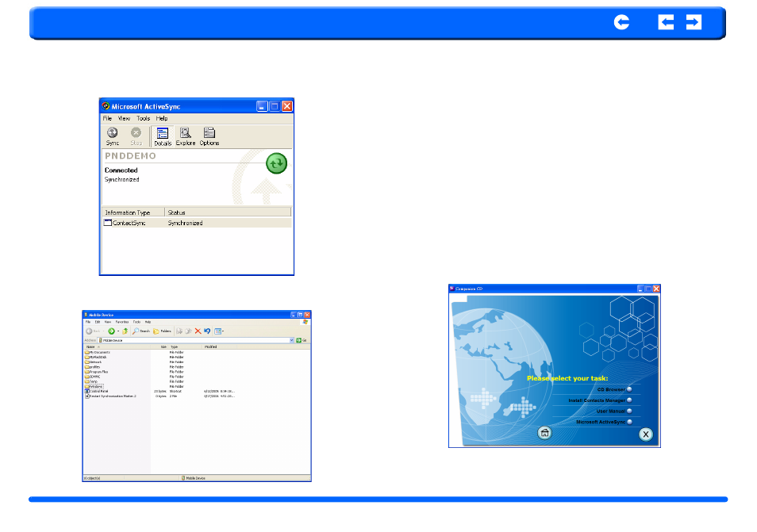
Task: Click the home icon in Companion CD
Action: pos(544,433)
